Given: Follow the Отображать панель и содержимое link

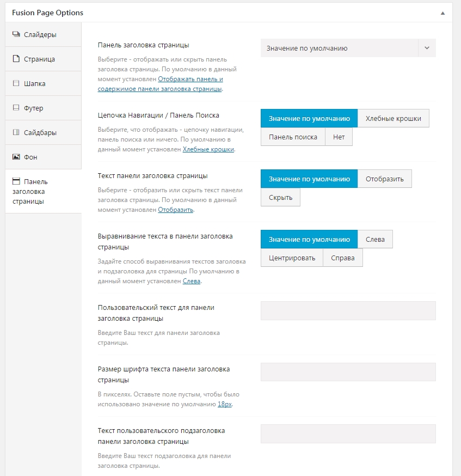Looking at the screenshot, I should click(x=190, y=79).
